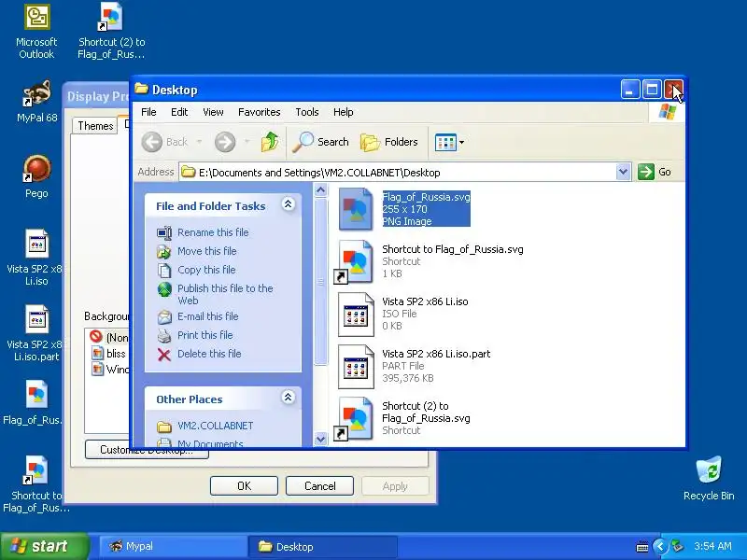The image size is (747, 560).
Task: Open the Tools menu
Action: click(307, 112)
